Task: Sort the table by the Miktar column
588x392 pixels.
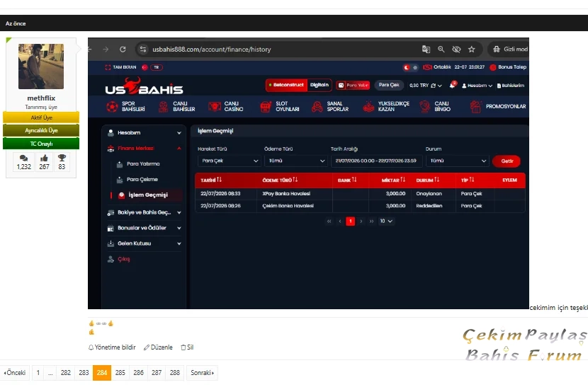Action: (393, 180)
